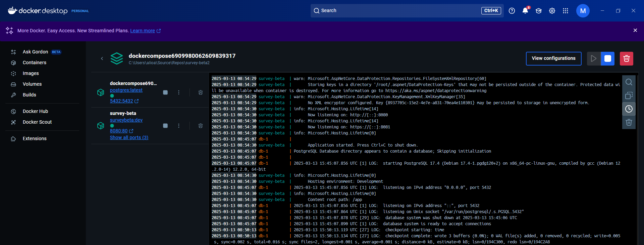Delete the compose stack with the red trash button

[x=626, y=58]
